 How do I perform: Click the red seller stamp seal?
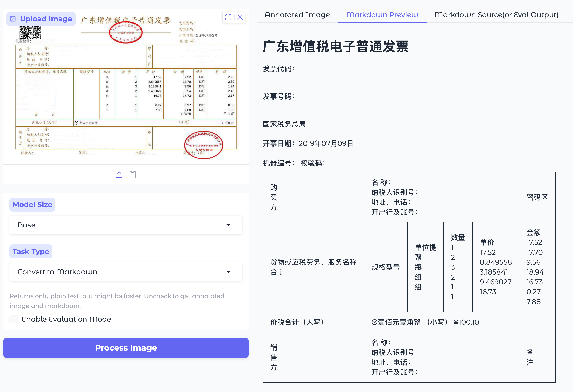[204, 145]
